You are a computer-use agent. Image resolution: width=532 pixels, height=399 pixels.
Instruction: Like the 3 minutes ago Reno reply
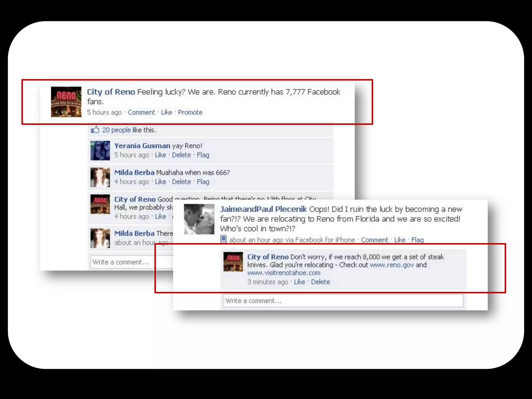click(300, 282)
